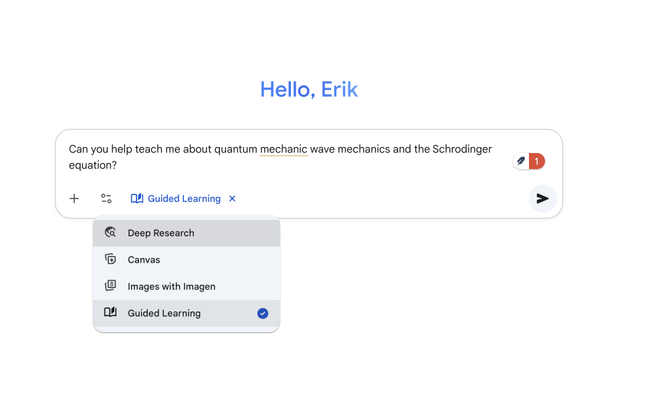Click the end of the prompt text
Image resolution: width=650 pixels, height=403 pixels.
pos(118,166)
